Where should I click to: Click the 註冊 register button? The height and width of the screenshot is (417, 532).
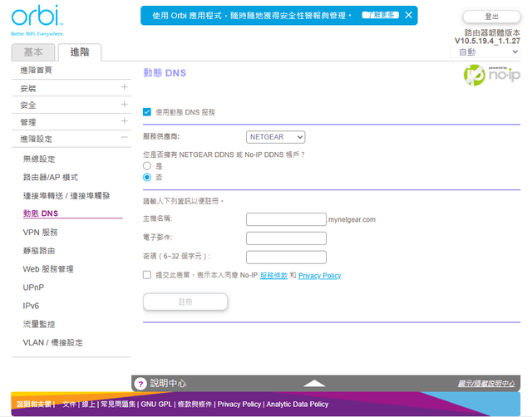tap(185, 302)
